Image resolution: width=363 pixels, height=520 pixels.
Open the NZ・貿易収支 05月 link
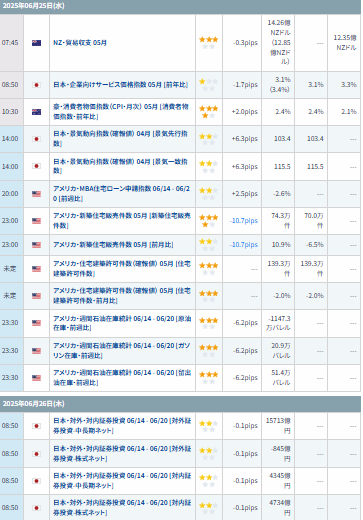pyautogui.click(x=80, y=43)
